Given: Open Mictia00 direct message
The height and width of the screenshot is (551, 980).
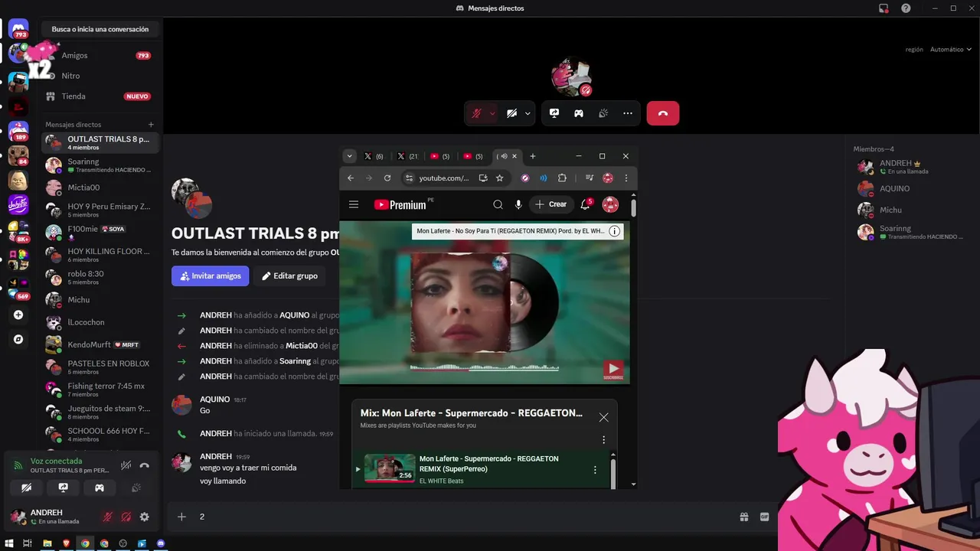Looking at the screenshot, I should [x=100, y=187].
